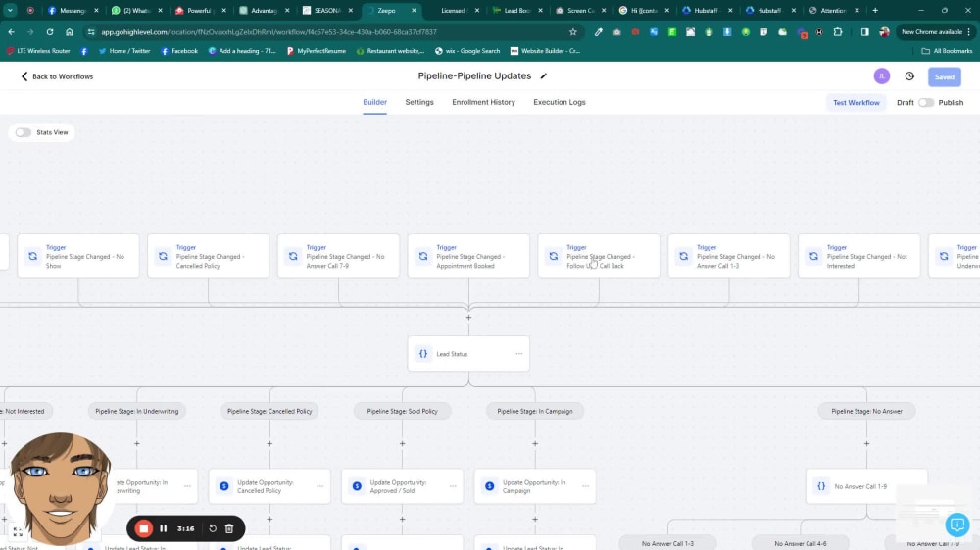Click trigger icon for No Answer Call 1-3
Viewport: 980px width, 550px height.
683,256
